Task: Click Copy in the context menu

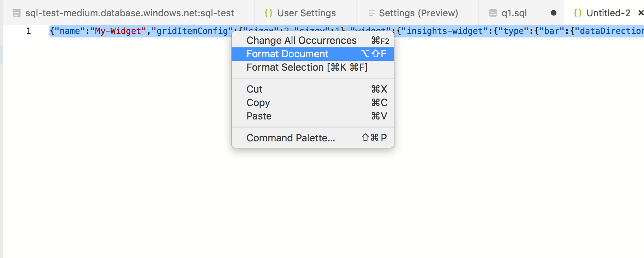Action: point(258,103)
